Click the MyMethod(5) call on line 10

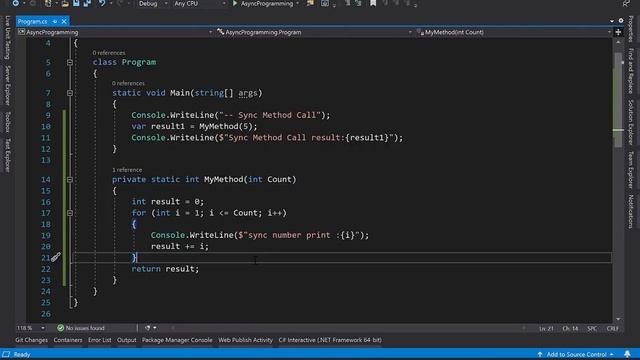coord(228,126)
